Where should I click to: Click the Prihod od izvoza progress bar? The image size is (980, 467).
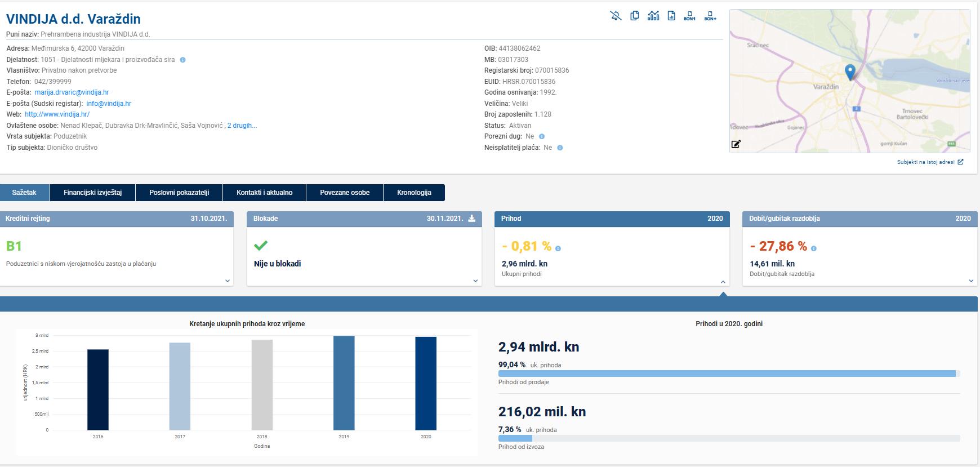(729, 438)
